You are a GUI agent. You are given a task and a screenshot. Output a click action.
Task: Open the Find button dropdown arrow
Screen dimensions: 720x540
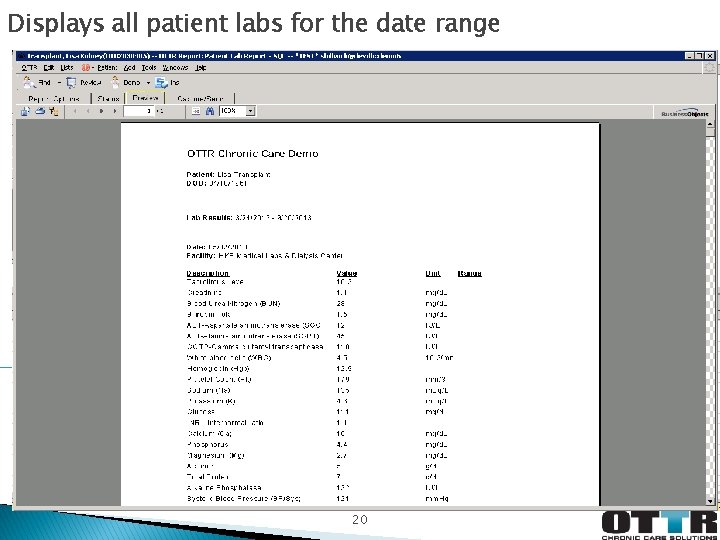click(59, 83)
